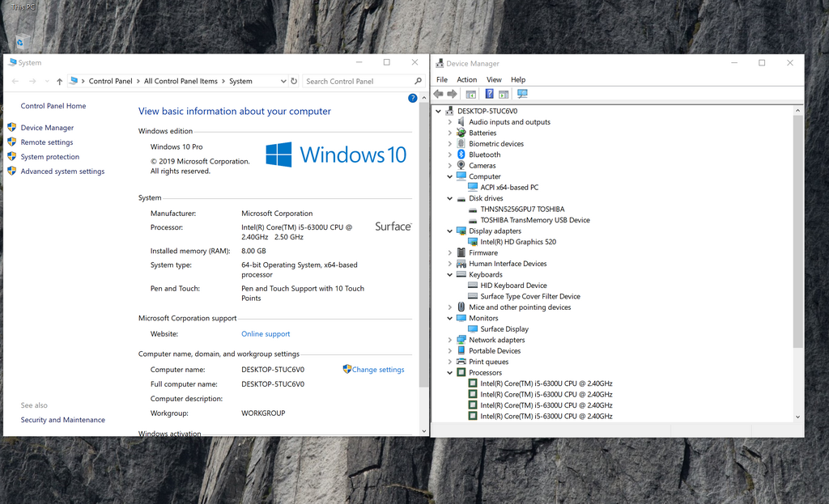Click the System window vertical scrollbar thumb
The width and height of the screenshot is (829, 504).
coord(423,245)
